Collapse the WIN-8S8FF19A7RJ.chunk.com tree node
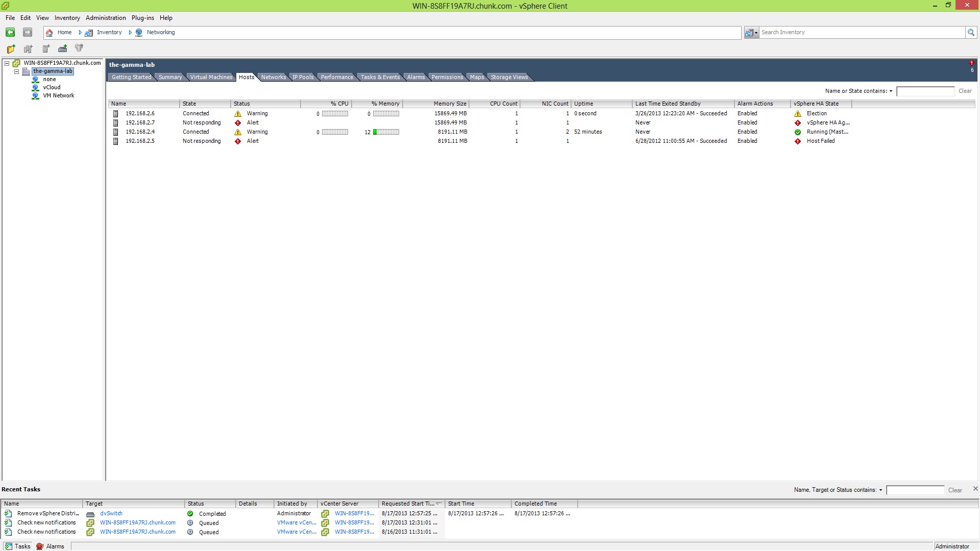The width and height of the screenshot is (980, 551). click(x=7, y=63)
